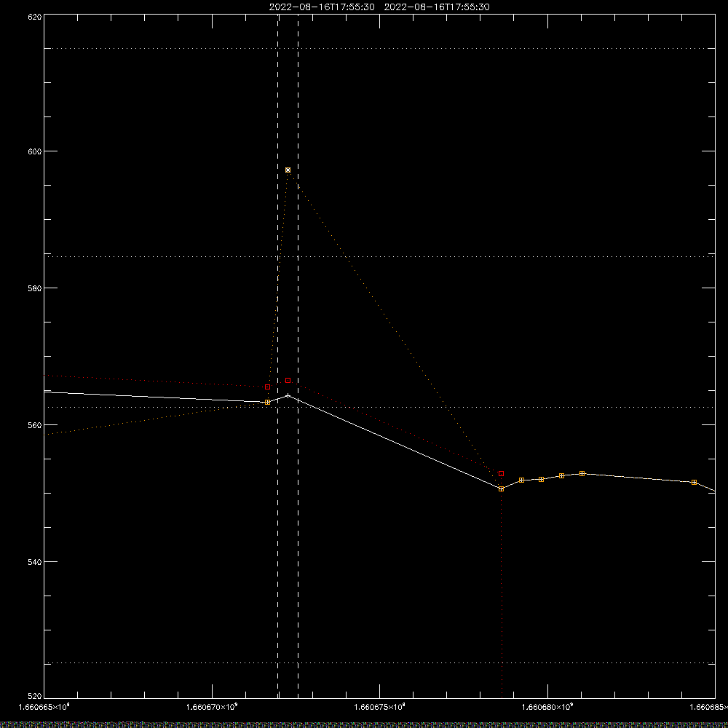The image size is (728, 728).
Task: Click the 1.660670×10⁹ x-axis label
Action: point(212,707)
